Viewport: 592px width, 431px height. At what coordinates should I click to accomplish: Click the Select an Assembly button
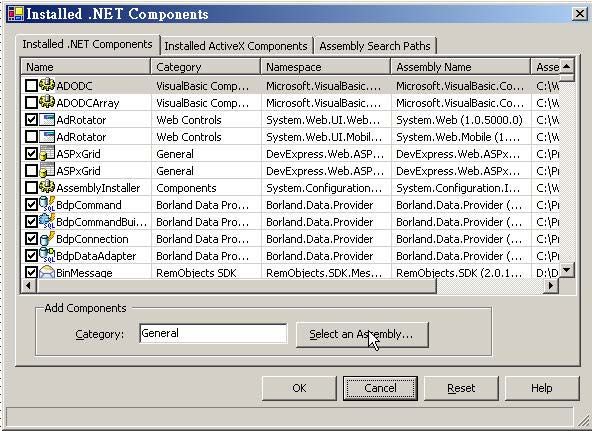pyautogui.click(x=362, y=334)
